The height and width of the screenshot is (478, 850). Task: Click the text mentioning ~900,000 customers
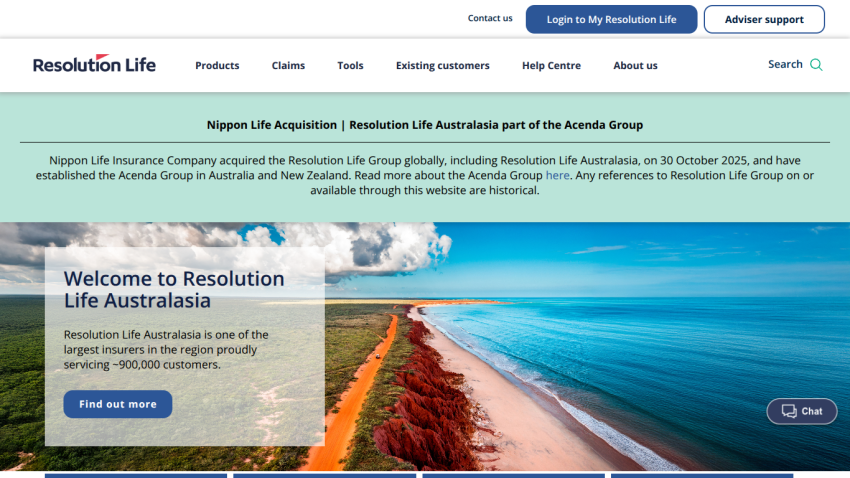click(166, 350)
